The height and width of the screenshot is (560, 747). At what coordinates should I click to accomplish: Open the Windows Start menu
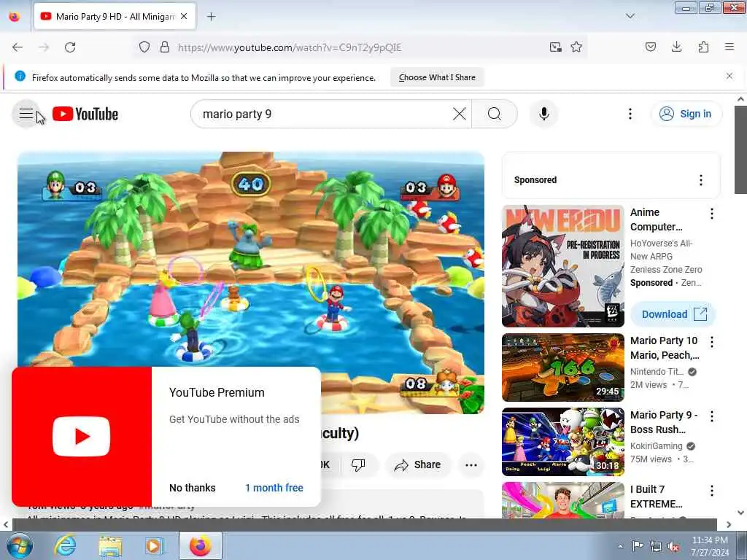pyautogui.click(x=19, y=545)
